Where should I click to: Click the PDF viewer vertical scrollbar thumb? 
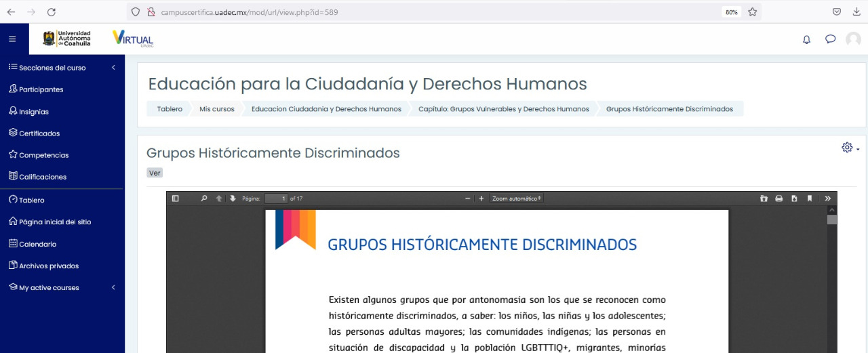(831, 220)
